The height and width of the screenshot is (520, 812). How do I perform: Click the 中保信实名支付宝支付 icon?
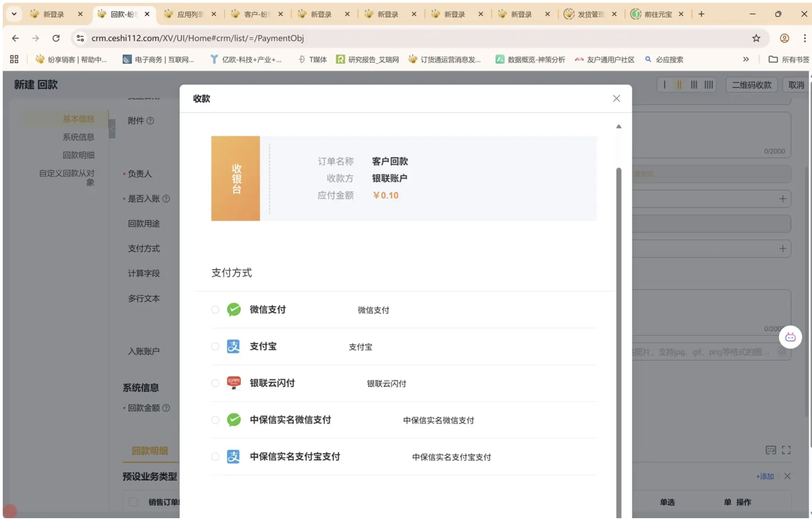(x=233, y=457)
